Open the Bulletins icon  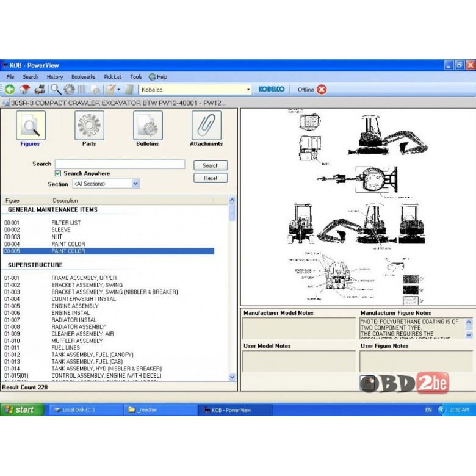click(148, 125)
